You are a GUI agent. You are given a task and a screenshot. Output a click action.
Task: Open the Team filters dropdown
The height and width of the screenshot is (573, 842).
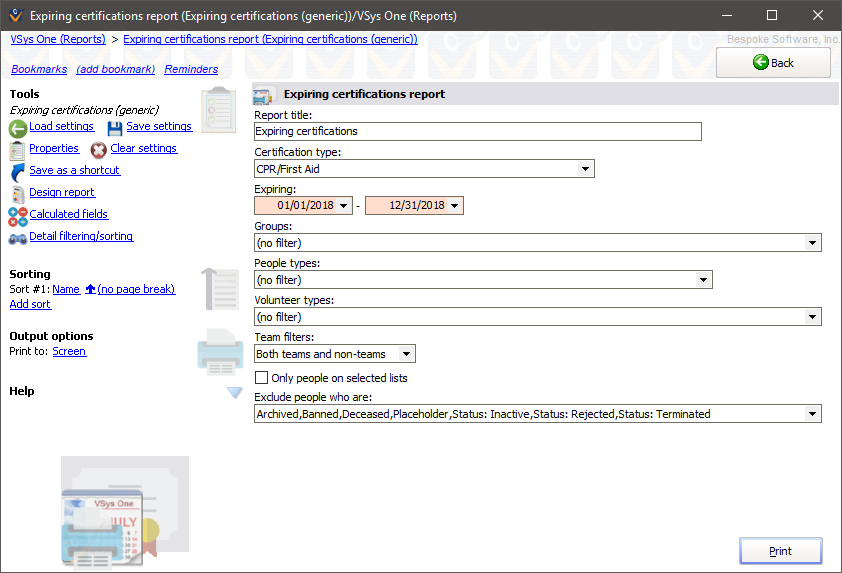click(407, 354)
